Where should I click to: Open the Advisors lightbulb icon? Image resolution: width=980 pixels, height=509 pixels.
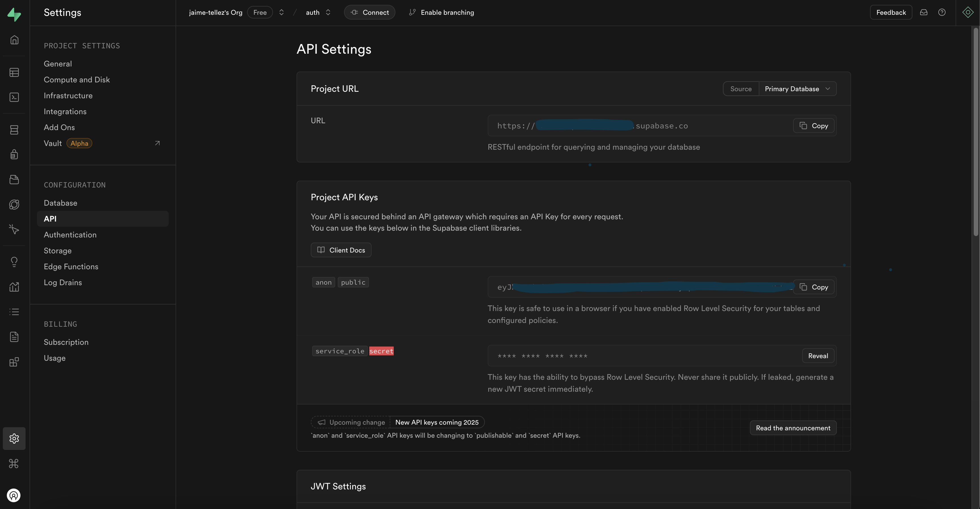(14, 262)
